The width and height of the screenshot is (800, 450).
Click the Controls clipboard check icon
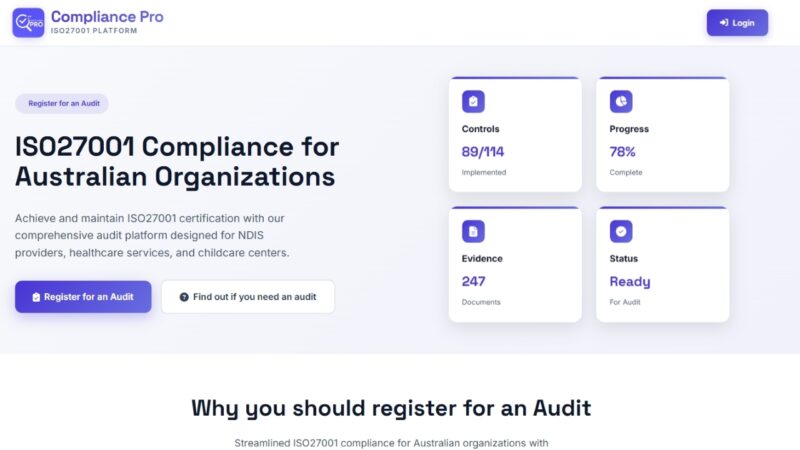[x=473, y=101]
